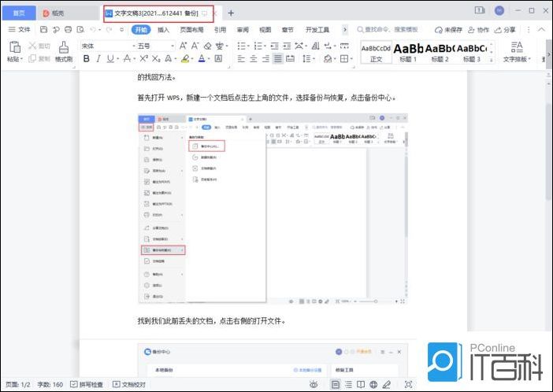Switch to web layout globe icon
553x392 pixels.
373,385
